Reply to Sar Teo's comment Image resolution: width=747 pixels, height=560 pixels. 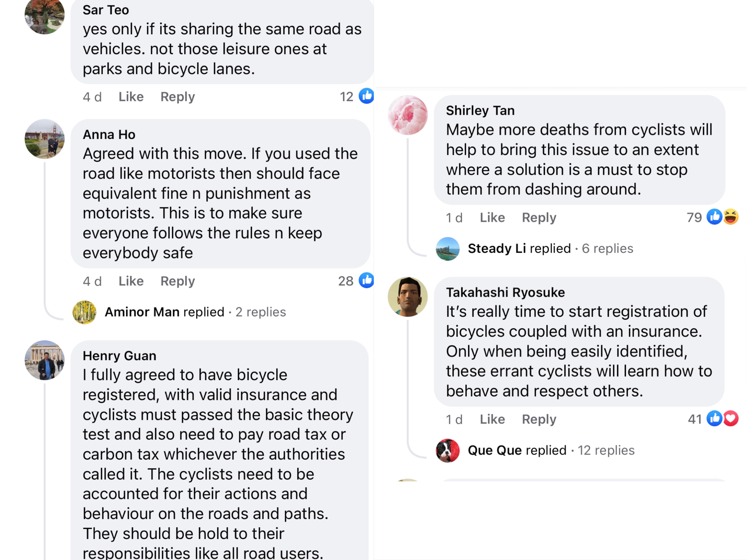(x=178, y=97)
